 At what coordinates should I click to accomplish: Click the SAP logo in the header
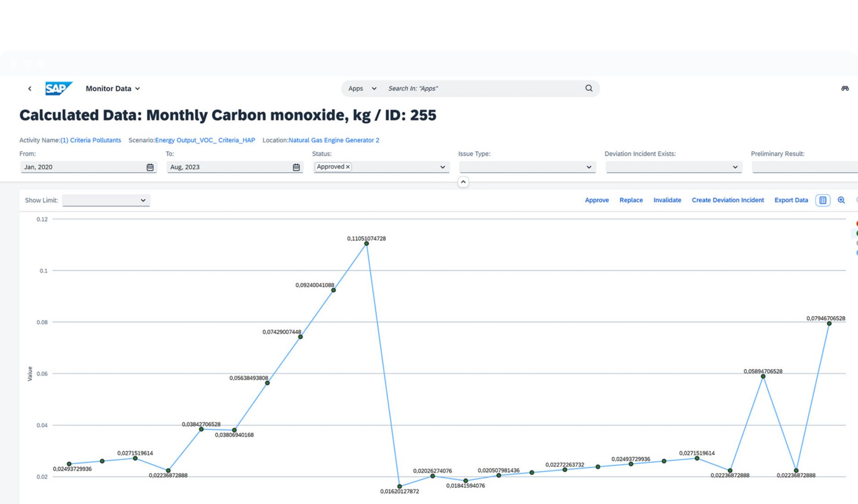point(58,88)
